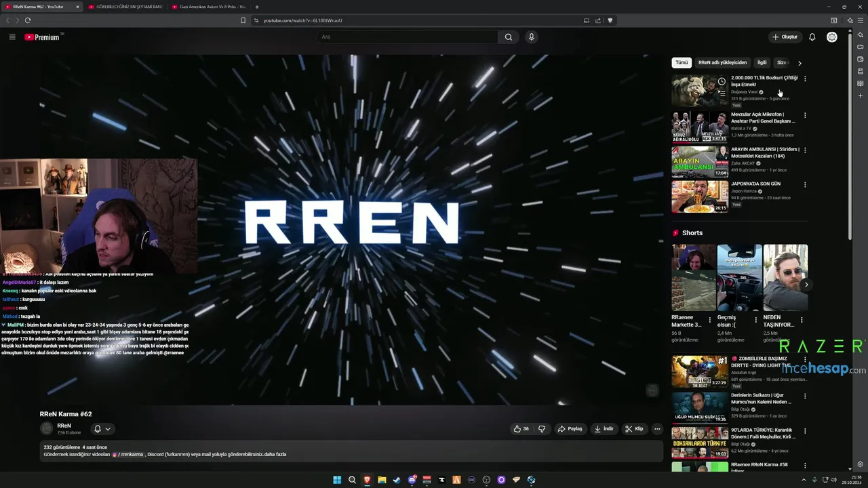Image resolution: width=868 pixels, height=488 pixels.
Task: Open Discord from taskbar
Action: [x=412, y=480]
